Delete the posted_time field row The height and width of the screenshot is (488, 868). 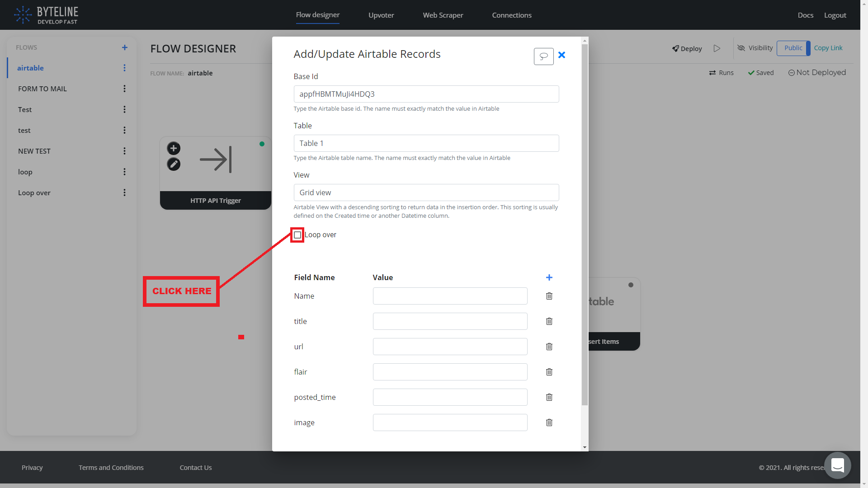(x=549, y=397)
